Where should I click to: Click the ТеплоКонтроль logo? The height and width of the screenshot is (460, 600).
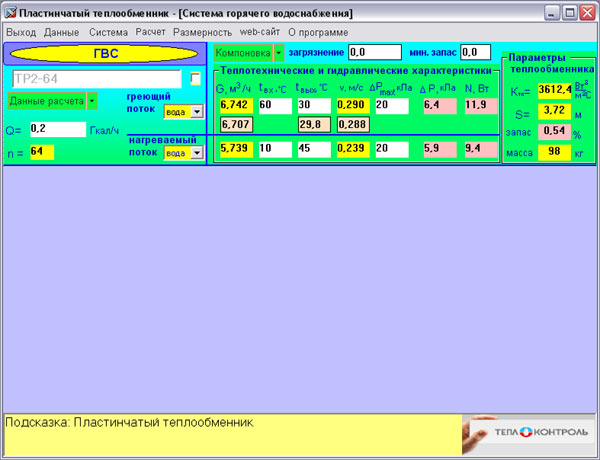[528, 435]
